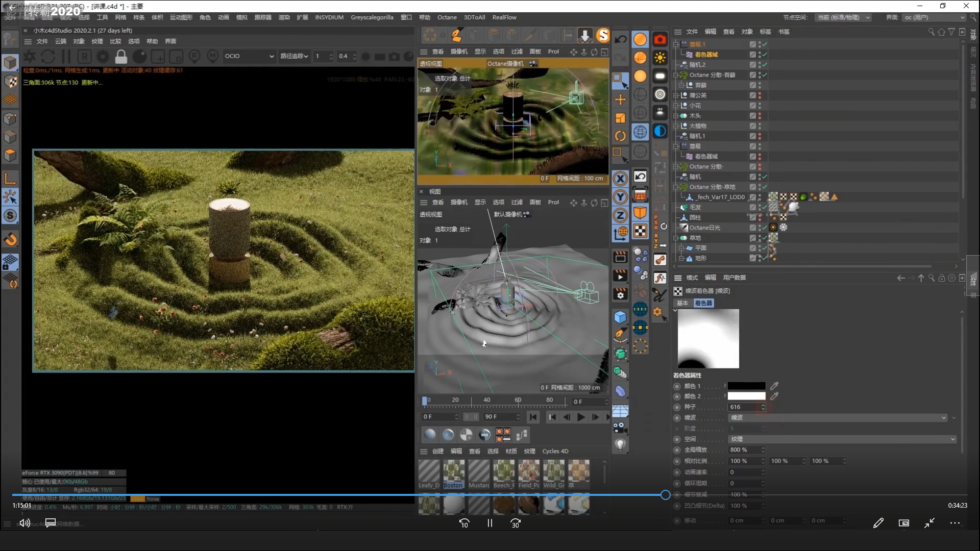
Task: Select the Move tool
Action: 620,99
